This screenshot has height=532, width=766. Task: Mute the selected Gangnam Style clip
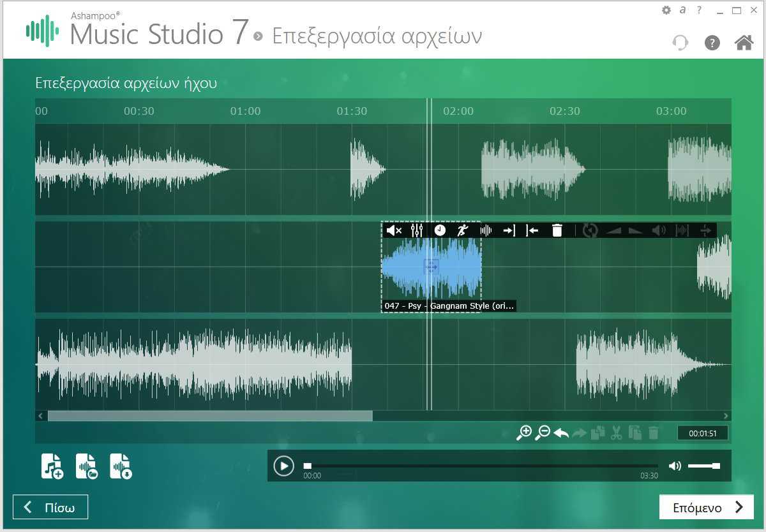pyautogui.click(x=394, y=230)
